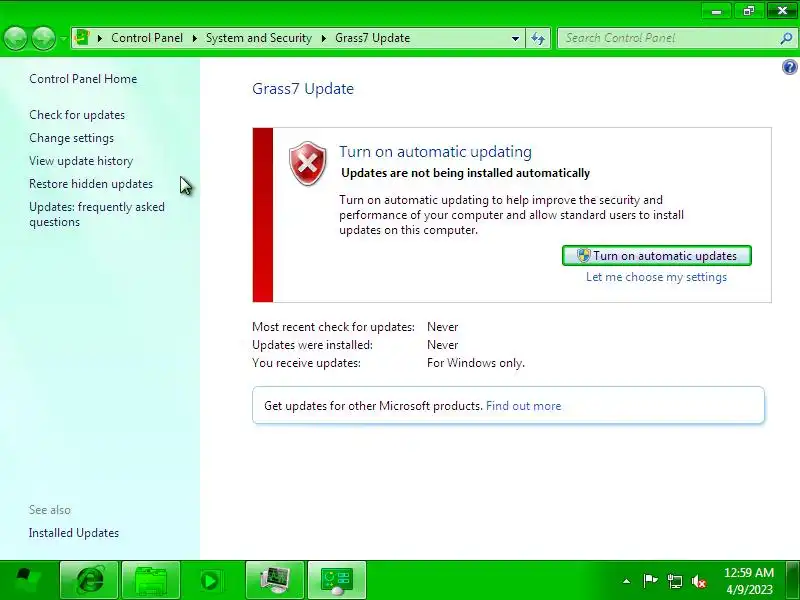Open recent pages dropdown beside Forward arrow
Screen dimensions: 800x600
(63, 38)
